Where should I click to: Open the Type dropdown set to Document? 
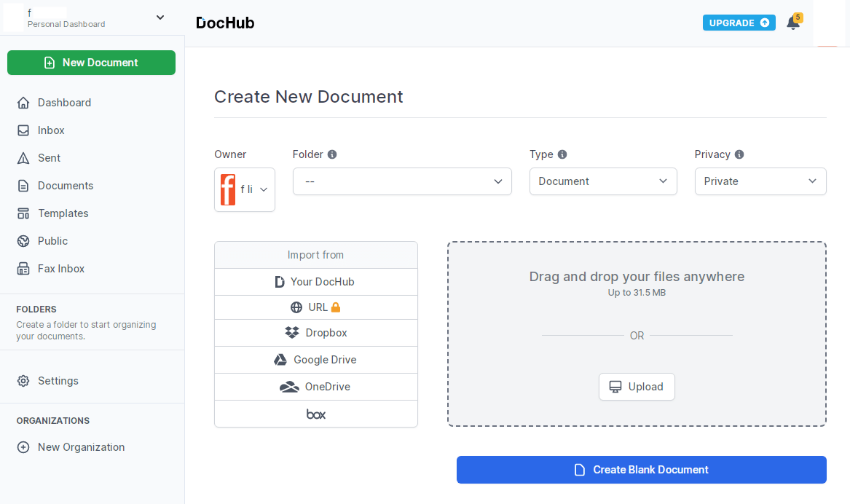click(x=603, y=181)
